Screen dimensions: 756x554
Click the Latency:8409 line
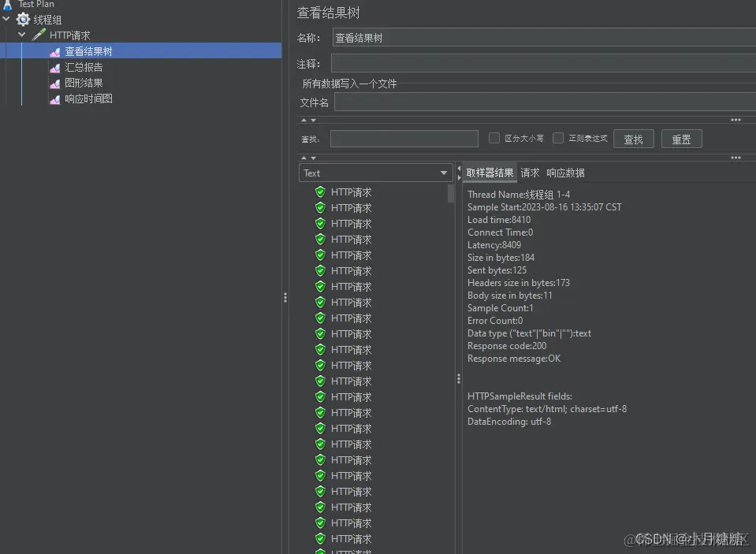(x=494, y=245)
